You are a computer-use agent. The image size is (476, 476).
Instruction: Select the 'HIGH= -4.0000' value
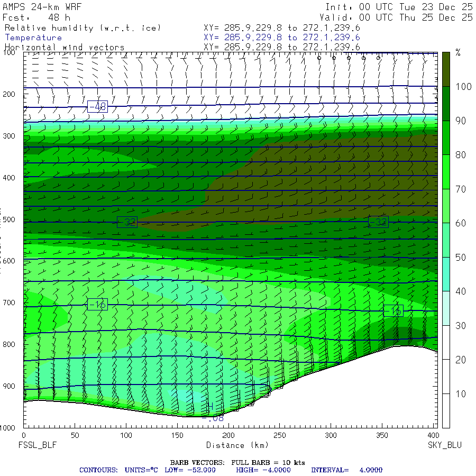263,470
